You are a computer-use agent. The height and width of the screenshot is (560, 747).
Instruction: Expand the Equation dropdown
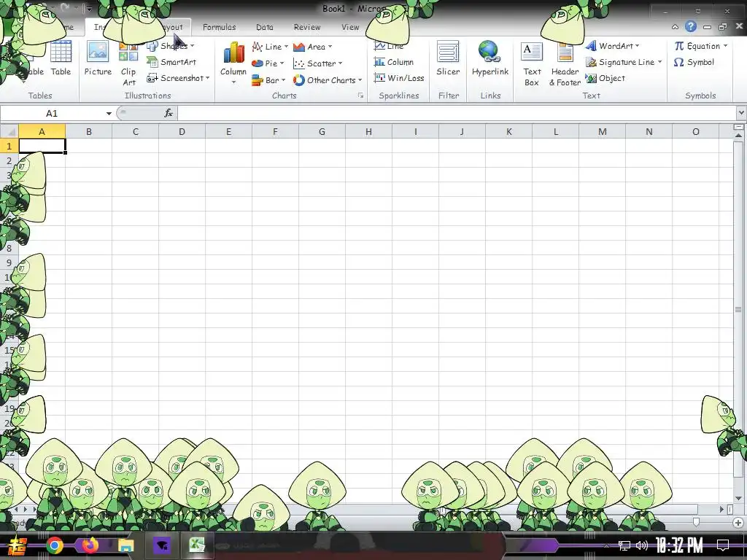tap(701, 46)
